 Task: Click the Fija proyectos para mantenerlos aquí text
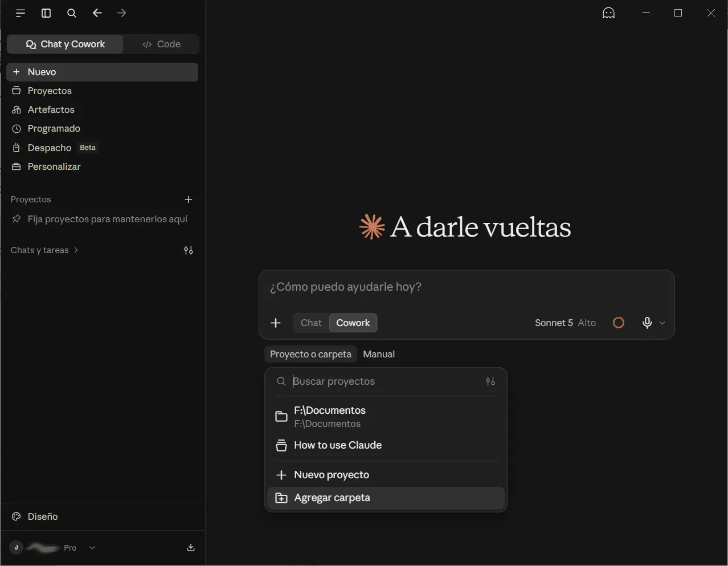point(108,219)
